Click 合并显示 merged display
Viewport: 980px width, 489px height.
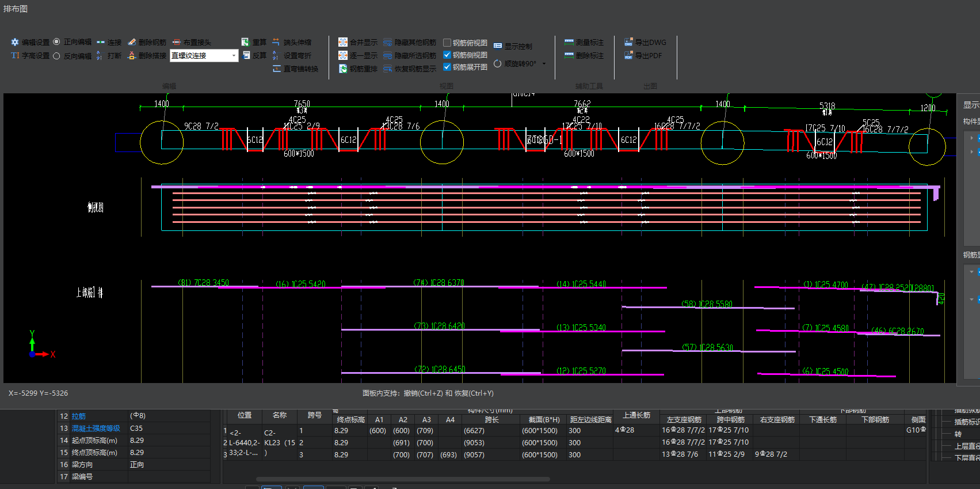pos(358,43)
